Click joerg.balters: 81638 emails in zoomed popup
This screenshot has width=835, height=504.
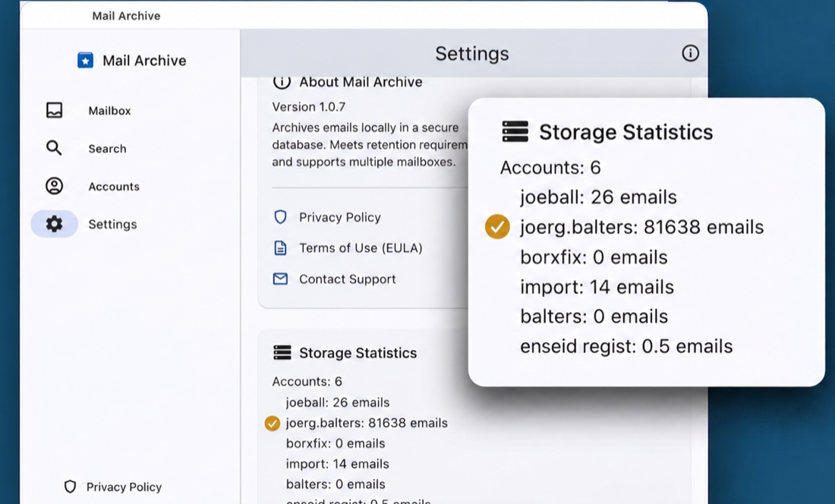click(x=642, y=227)
